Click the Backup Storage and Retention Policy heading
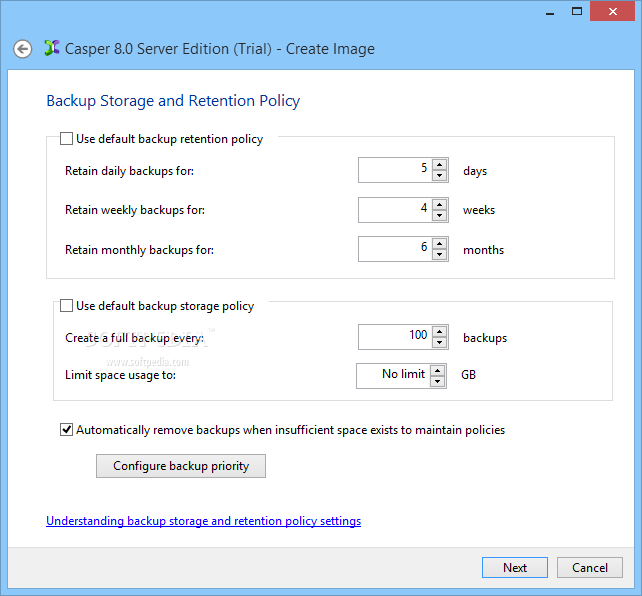642x596 pixels. click(173, 101)
